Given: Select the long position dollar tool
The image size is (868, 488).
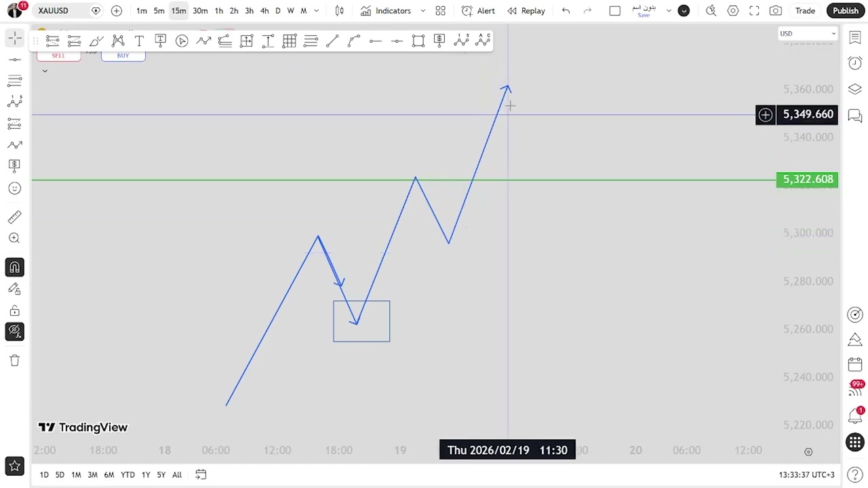Looking at the screenshot, I should (x=439, y=41).
